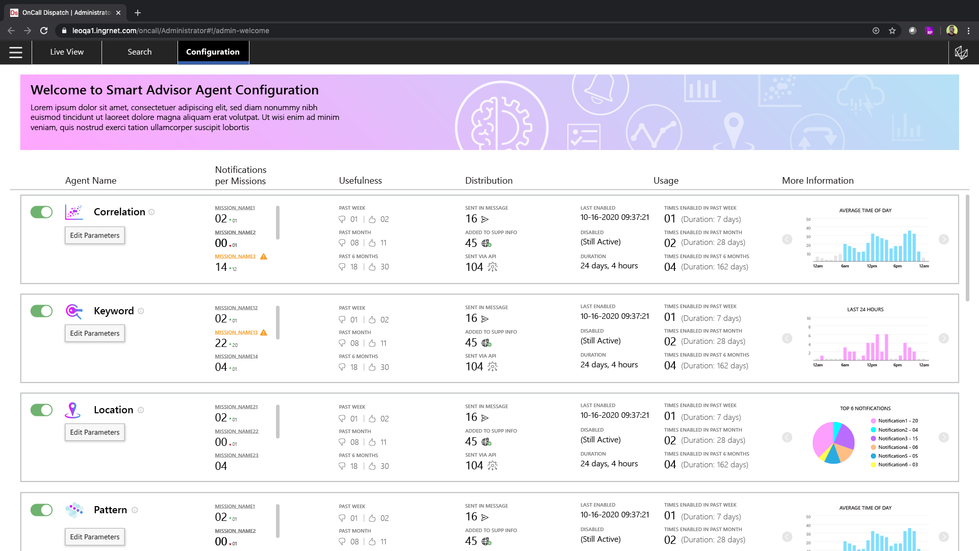Image resolution: width=979 pixels, height=551 pixels.
Task: Switch to the Search tab
Action: [x=139, y=52]
